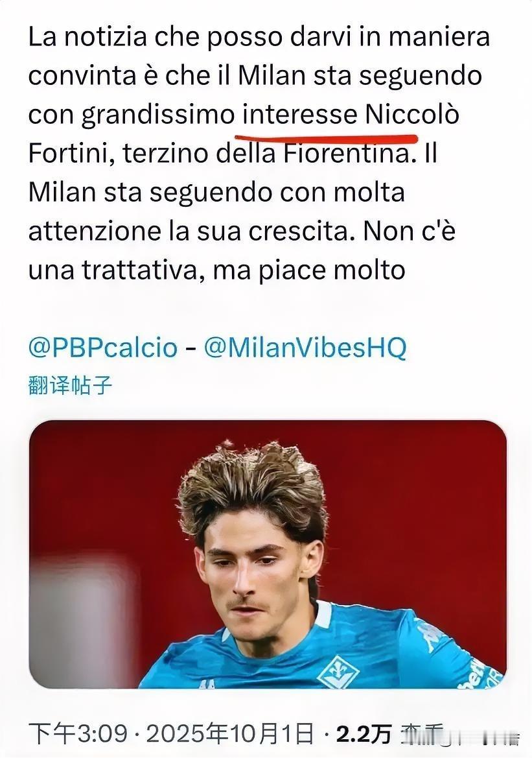Open the @PBPcalcio profile mention
532x758 pixels.
pos(102,348)
